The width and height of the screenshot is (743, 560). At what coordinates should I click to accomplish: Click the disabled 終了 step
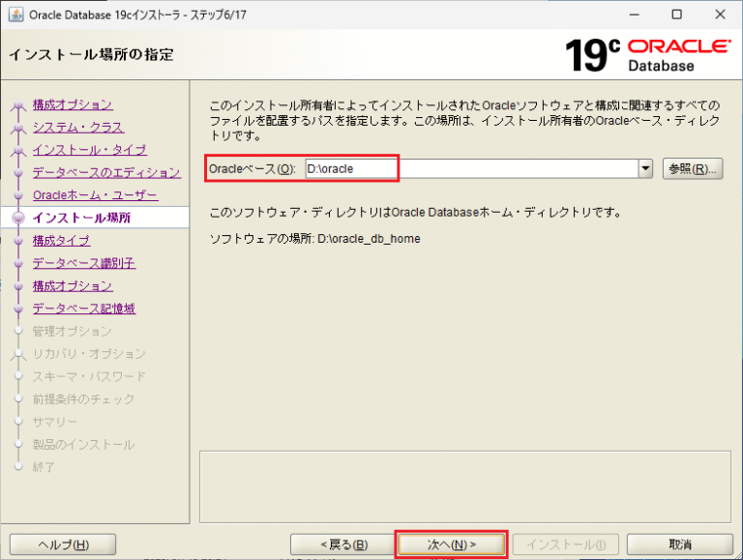click(x=44, y=467)
